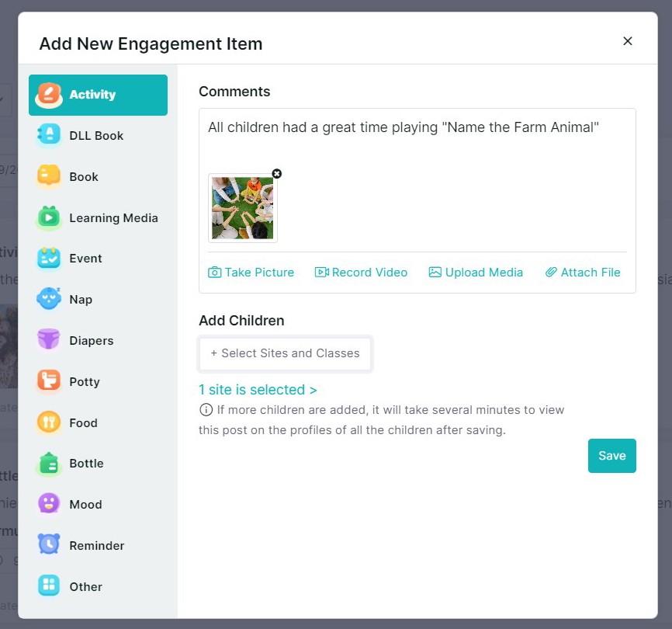Click the green Bottle icon

49,463
